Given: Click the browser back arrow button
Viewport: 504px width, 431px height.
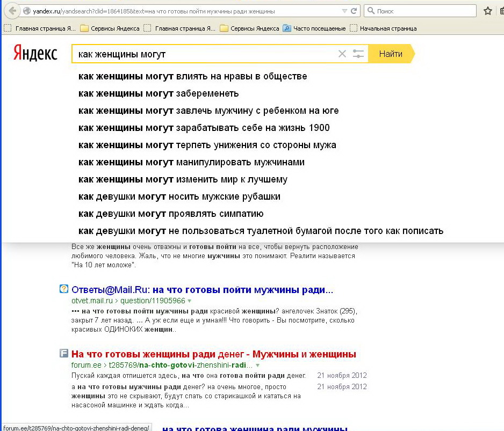Looking at the screenshot, I should pyautogui.click(x=10, y=11).
